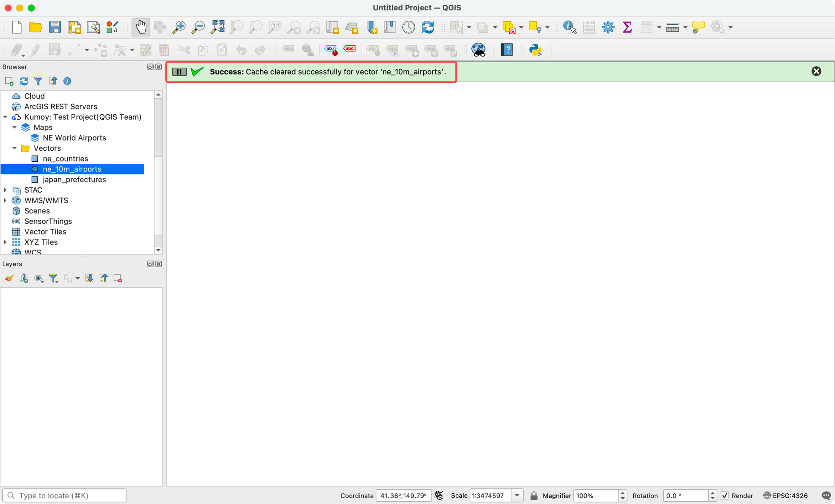Dismiss the cache cleared success message

coord(817,71)
